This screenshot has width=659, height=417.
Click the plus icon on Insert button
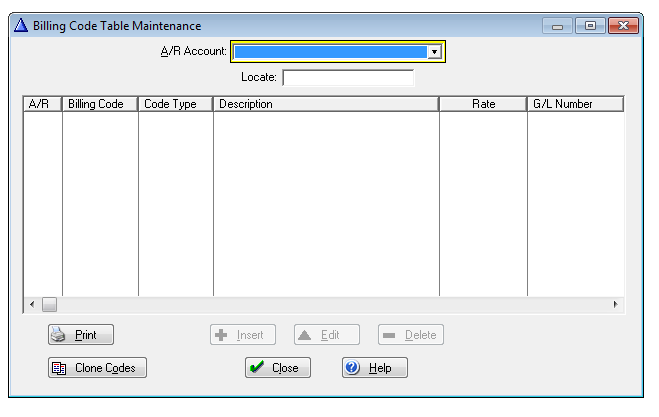[222, 335]
